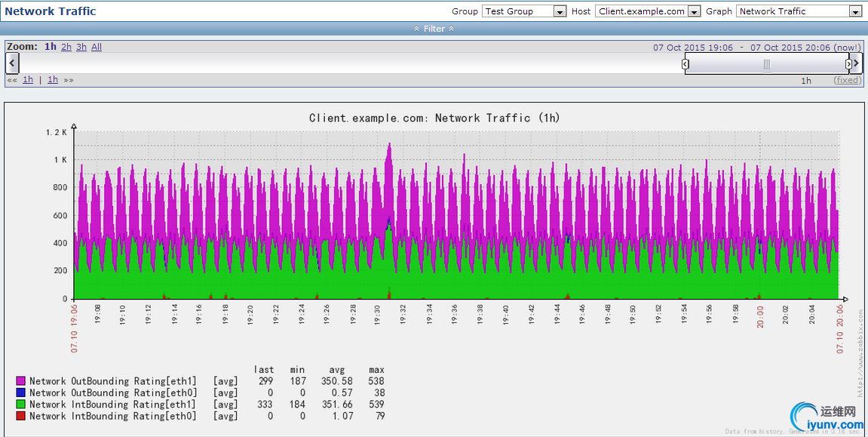Open the Graph dropdown showing Network Traffic

coord(799,11)
